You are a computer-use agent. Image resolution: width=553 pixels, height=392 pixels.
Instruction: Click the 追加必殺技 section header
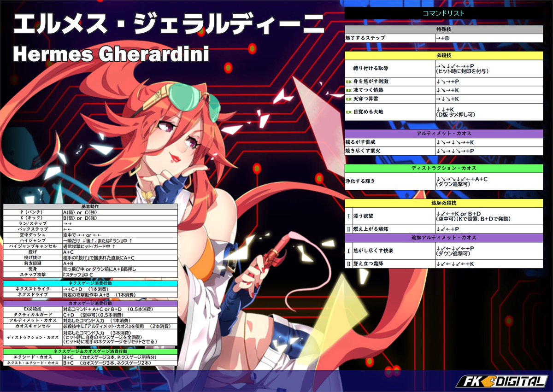tap(443, 203)
